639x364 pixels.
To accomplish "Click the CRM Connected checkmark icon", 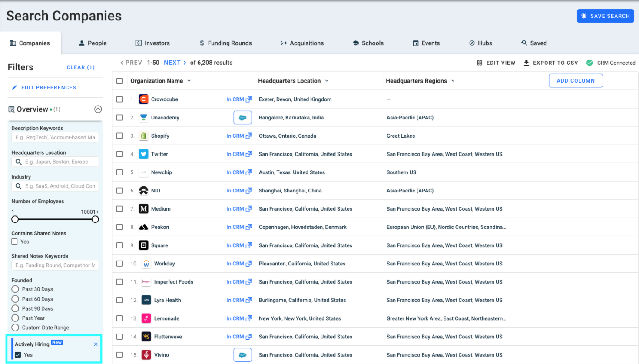I will [589, 63].
